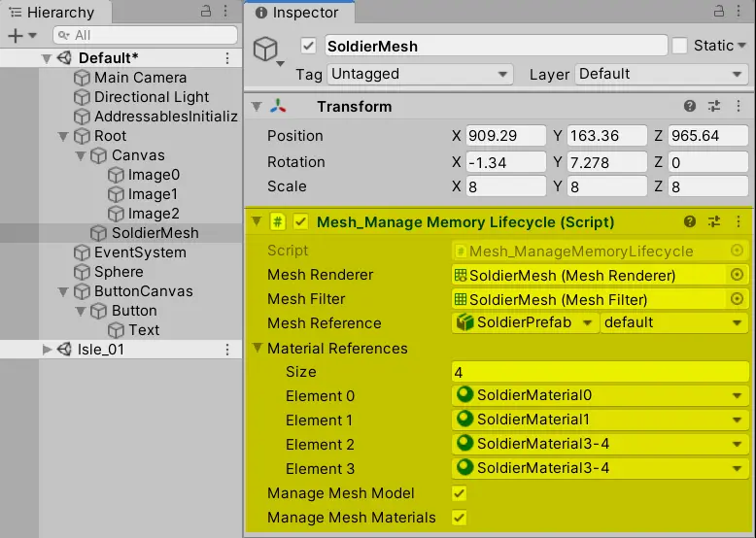Select Directional Light in Hierarchy
The width and height of the screenshot is (756, 538).
tap(152, 97)
